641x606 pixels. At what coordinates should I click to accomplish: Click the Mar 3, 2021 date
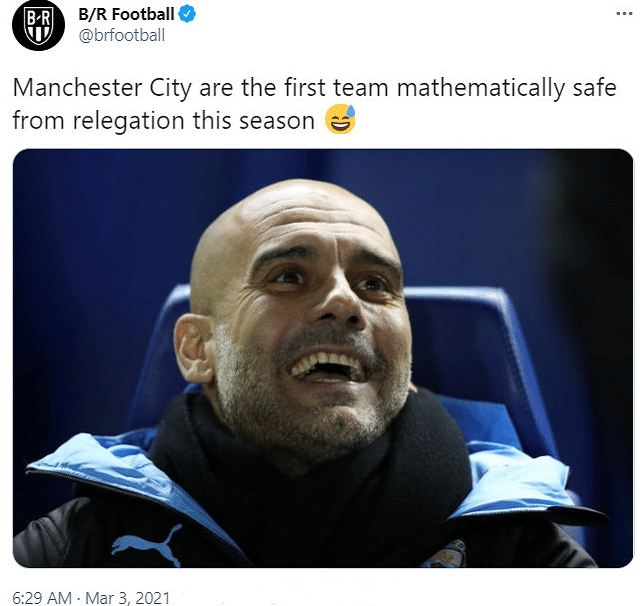(128, 598)
